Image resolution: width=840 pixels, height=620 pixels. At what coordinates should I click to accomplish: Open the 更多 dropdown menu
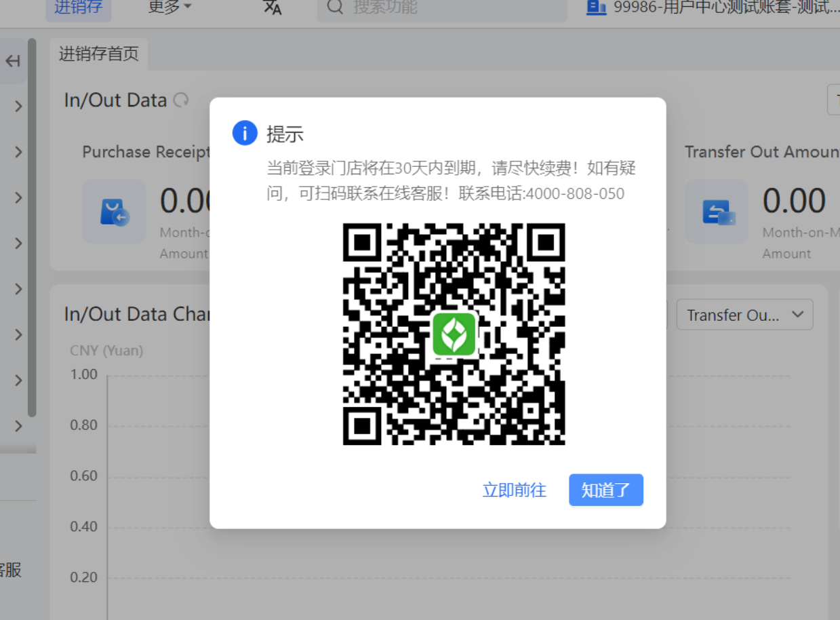[x=169, y=7]
